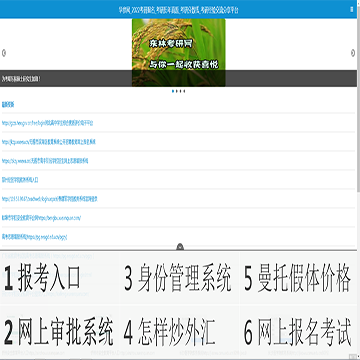
Task: Select the fourth carousel indicator dot
Action: (x=185, y=91)
